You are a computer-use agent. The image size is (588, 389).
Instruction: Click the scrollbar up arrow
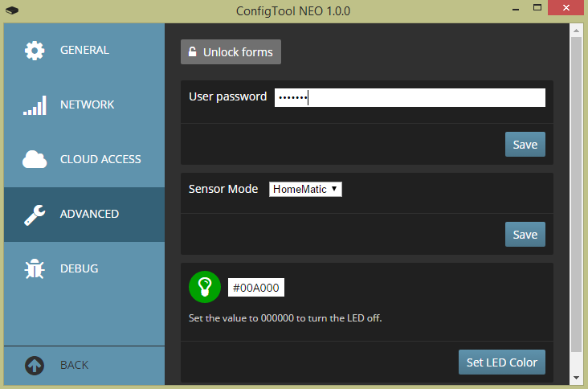click(575, 30)
